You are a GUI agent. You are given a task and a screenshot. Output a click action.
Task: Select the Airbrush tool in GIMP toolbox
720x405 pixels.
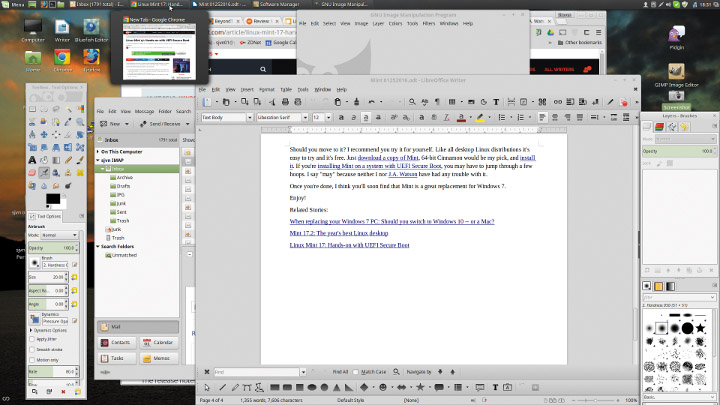(44, 173)
